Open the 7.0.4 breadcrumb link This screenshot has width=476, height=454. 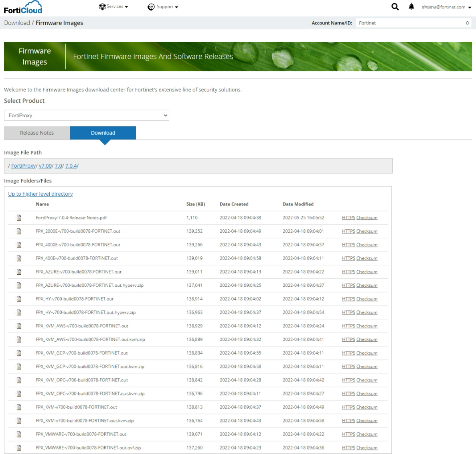point(71,165)
